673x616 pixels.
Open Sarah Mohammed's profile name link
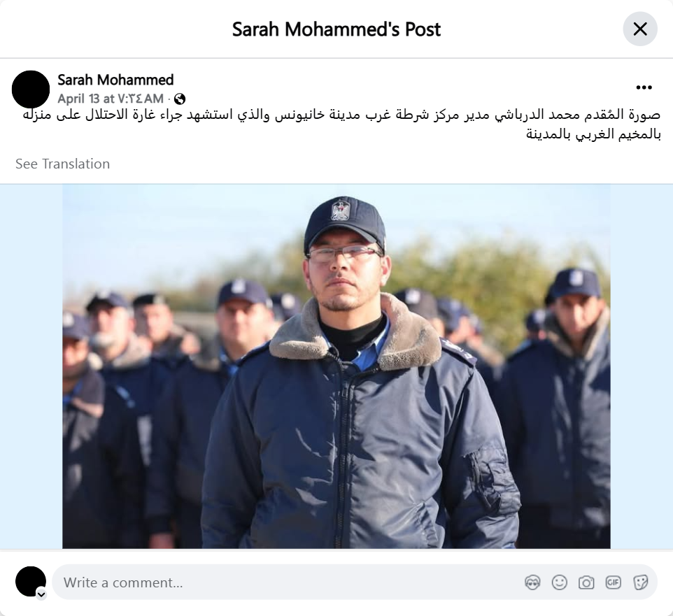(115, 80)
